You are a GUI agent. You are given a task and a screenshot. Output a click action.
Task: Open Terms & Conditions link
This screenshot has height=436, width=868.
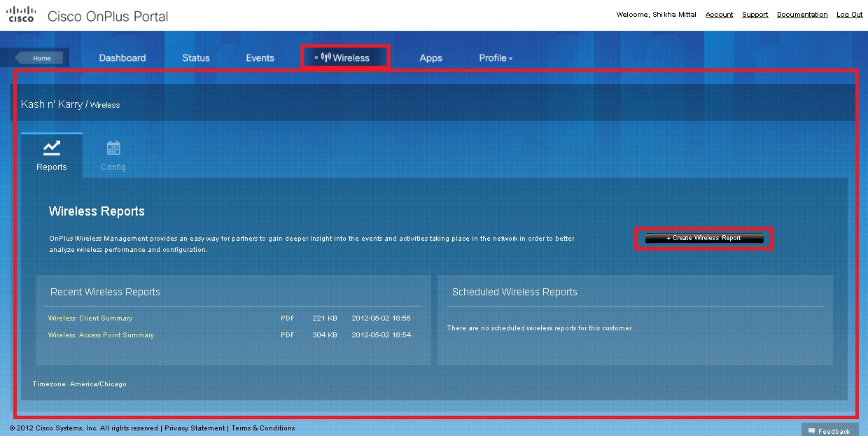263,428
